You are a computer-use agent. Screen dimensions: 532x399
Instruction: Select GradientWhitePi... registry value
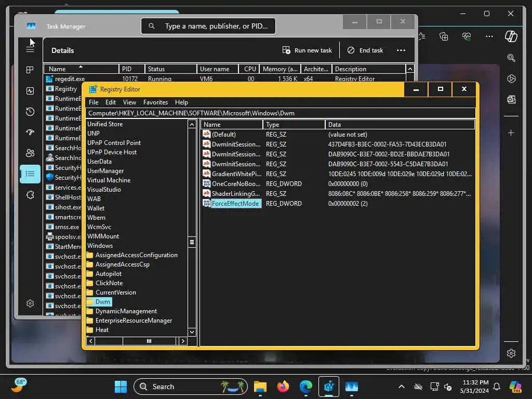tap(232, 174)
